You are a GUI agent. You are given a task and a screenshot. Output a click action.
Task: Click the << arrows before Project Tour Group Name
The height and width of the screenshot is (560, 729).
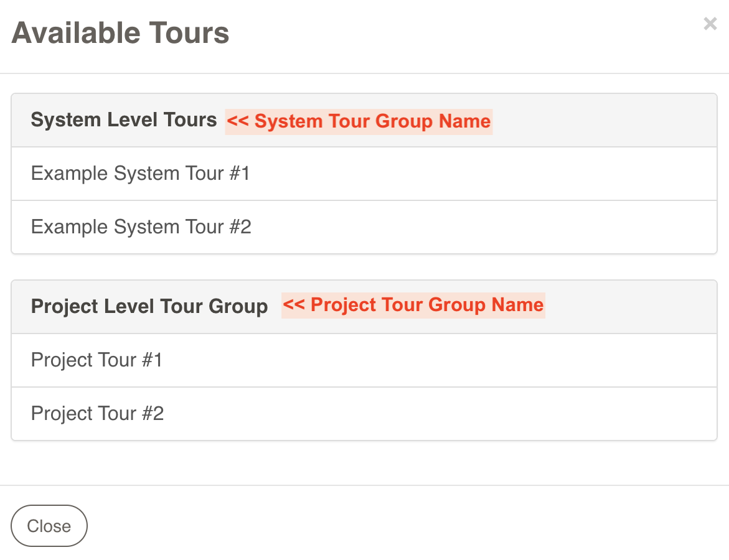point(294,305)
